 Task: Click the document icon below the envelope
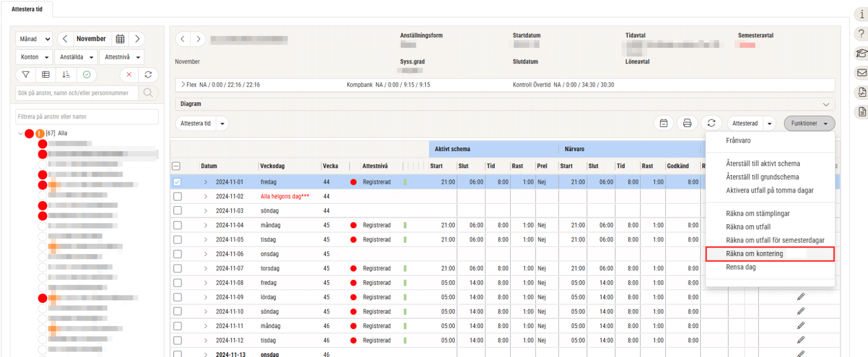click(862, 92)
